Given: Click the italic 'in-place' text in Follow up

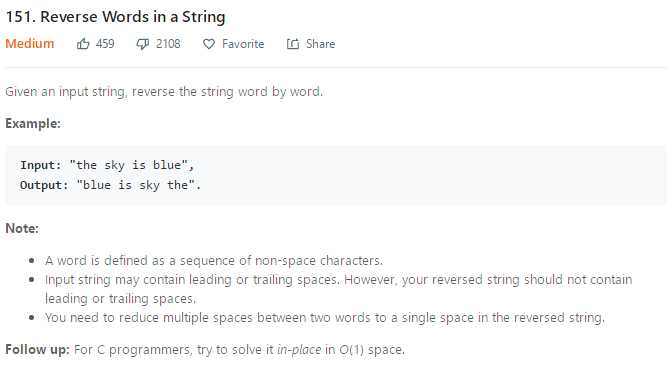Looking at the screenshot, I should click(299, 349).
